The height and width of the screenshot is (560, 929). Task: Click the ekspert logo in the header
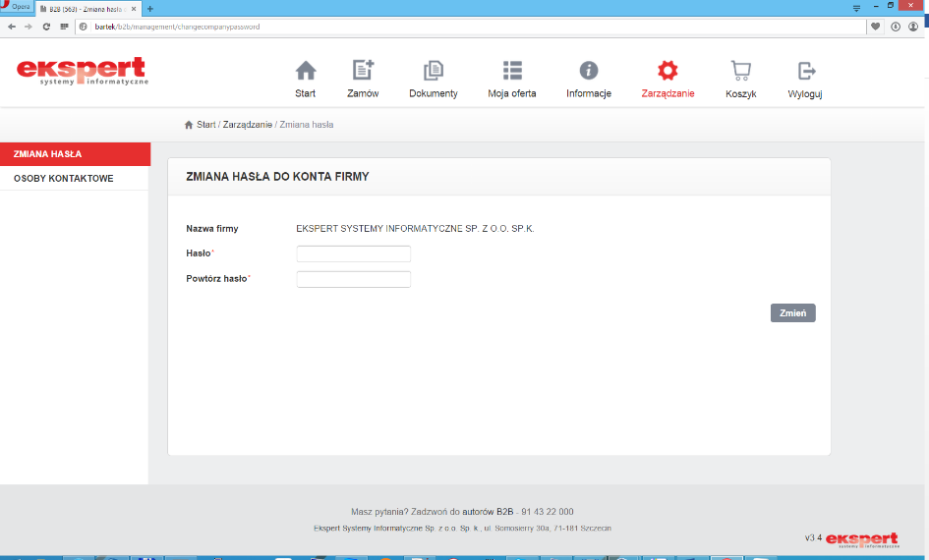click(83, 71)
